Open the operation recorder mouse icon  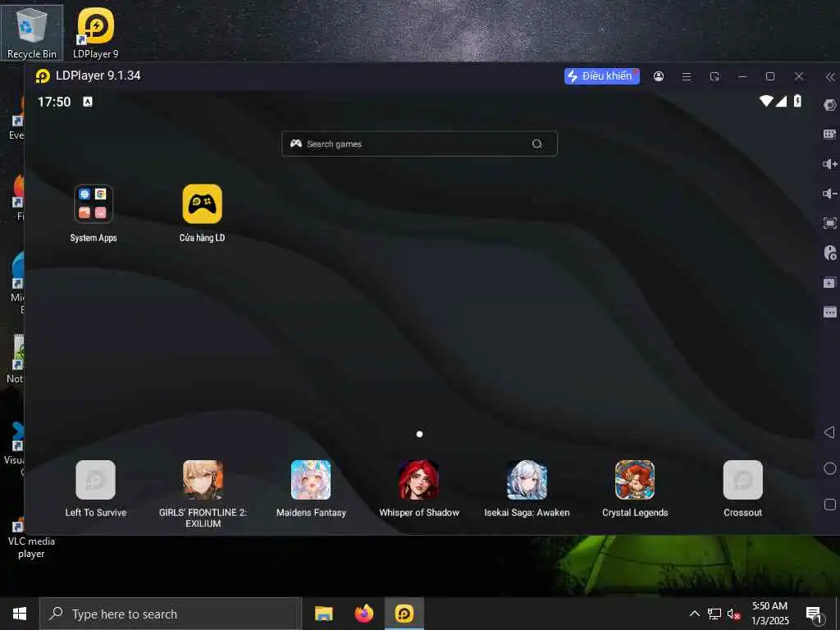pyautogui.click(x=829, y=253)
